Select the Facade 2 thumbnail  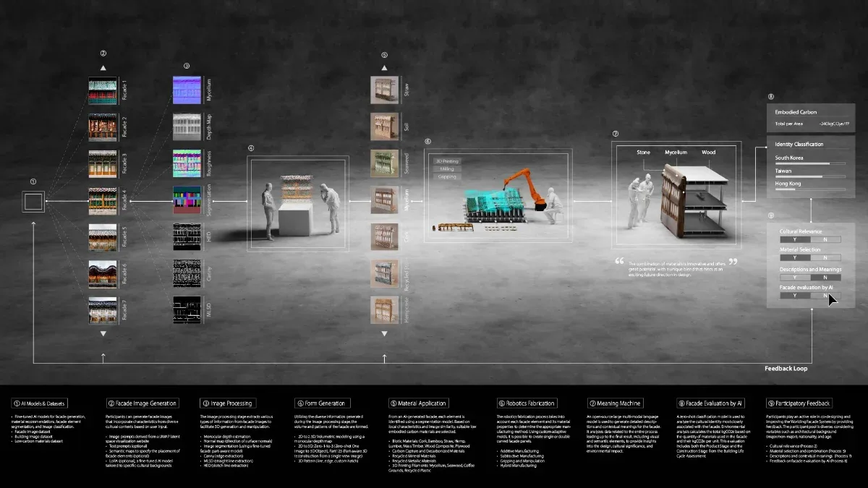103,127
